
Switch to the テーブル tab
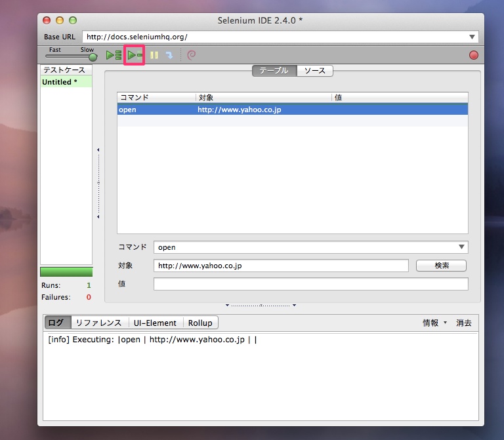(274, 71)
